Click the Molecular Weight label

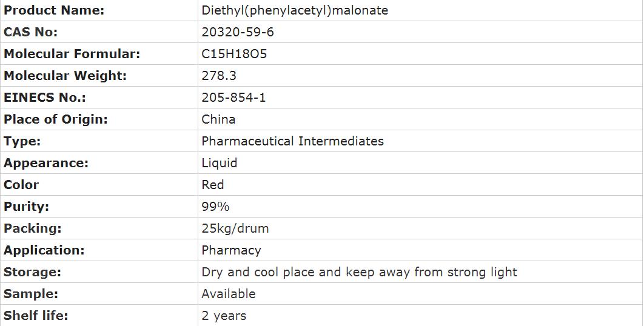coord(65,76)
